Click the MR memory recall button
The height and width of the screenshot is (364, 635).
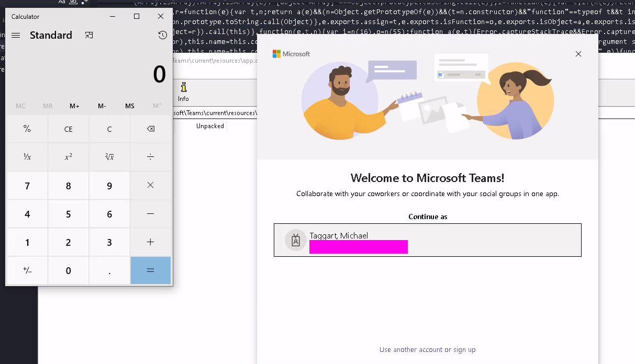[48, 106]
